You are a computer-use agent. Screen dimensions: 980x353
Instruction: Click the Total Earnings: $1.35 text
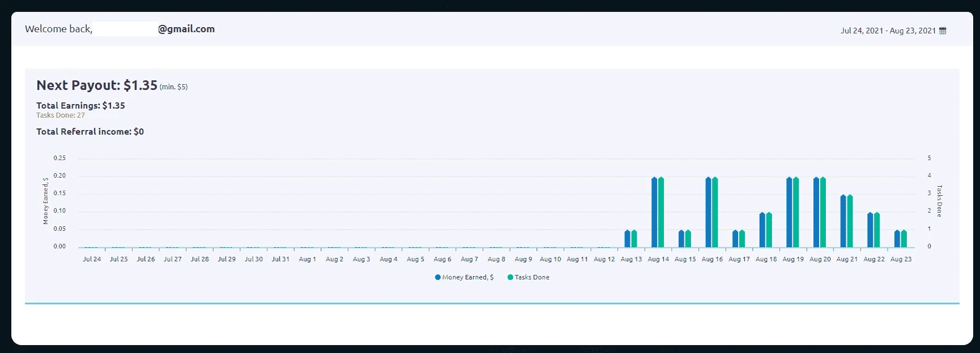pyautogui.click(x=80, y=105)
